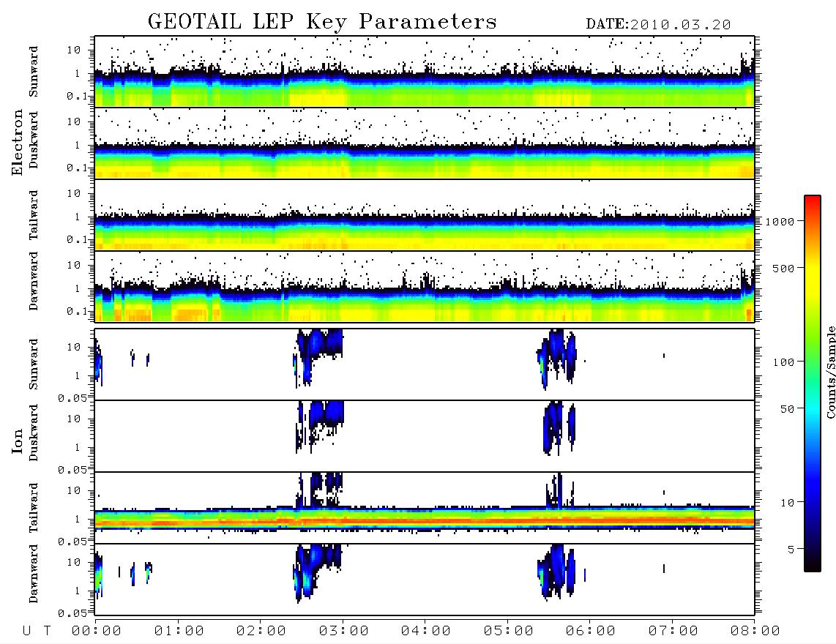Click inside the Electron Duskward spectrogram panel
Viewport: 836px width, 644px height.
[x=425, y=143]
